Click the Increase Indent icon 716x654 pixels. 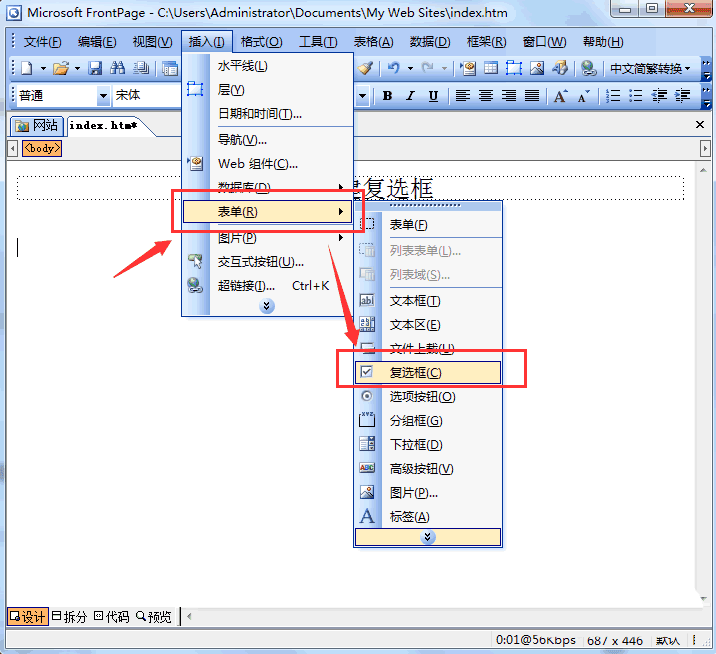pyautogui.click(x=682, y=96)
